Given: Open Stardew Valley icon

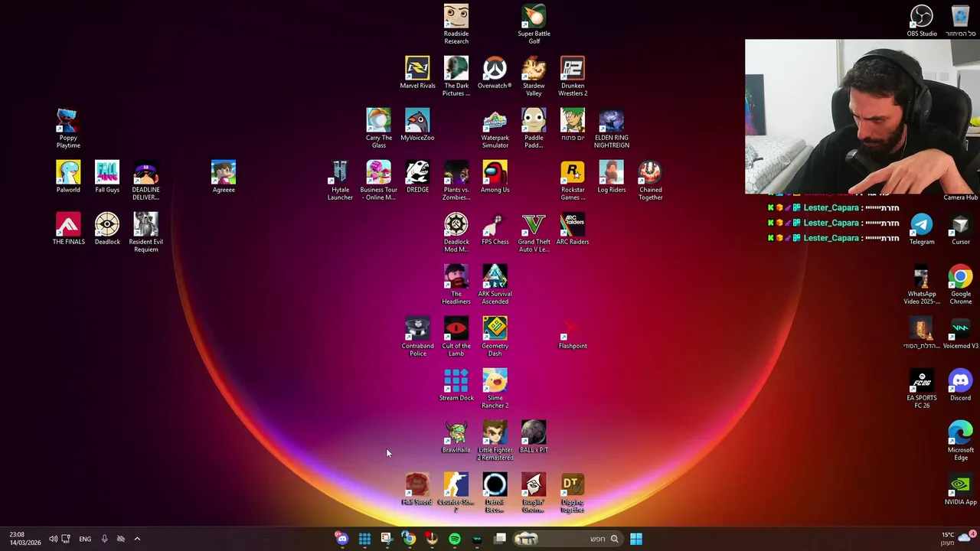Looking at the screenshot, I should point(534,76).
